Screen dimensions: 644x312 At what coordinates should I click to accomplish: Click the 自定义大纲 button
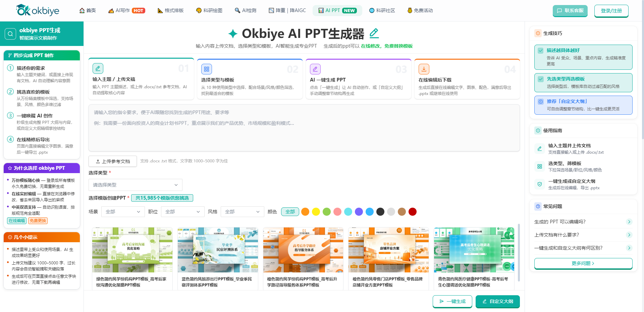coord(498,301)
